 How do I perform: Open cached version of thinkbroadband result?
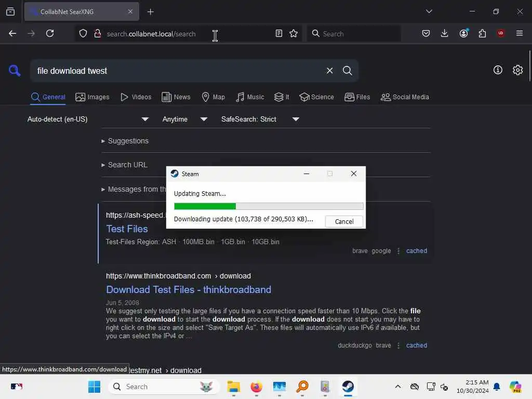pos(416,345)
